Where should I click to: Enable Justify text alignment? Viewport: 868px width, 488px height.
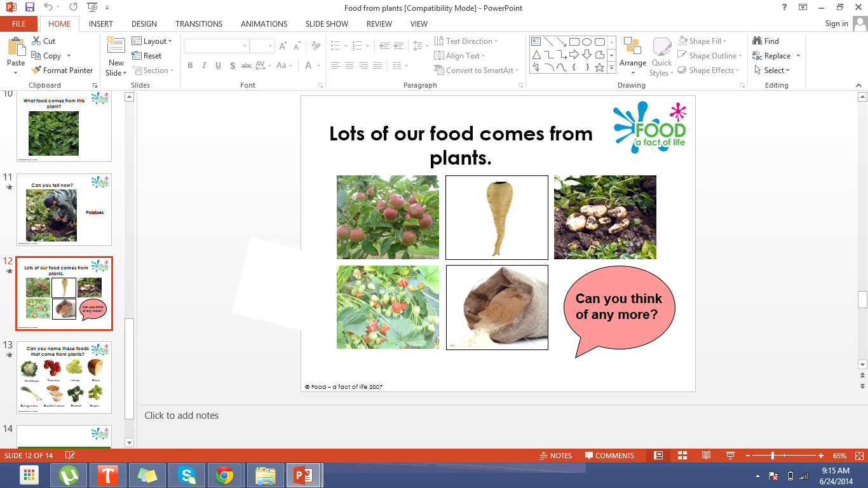(x=377, y=65)
